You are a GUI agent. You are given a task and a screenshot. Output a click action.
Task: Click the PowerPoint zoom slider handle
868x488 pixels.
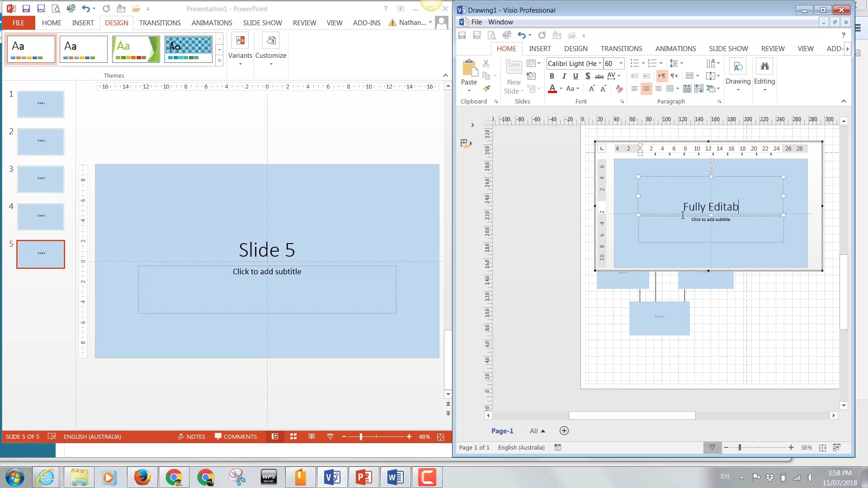click(361, 436)
